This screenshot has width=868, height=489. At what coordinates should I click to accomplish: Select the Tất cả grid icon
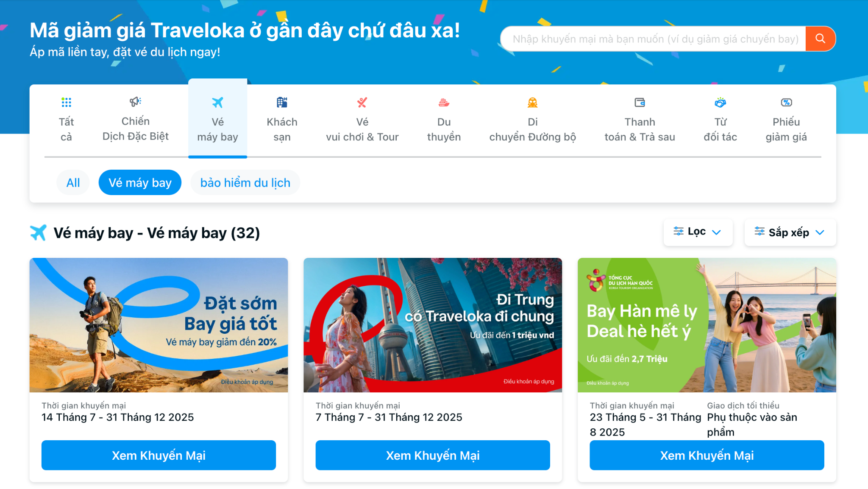[x=66, y=102]
